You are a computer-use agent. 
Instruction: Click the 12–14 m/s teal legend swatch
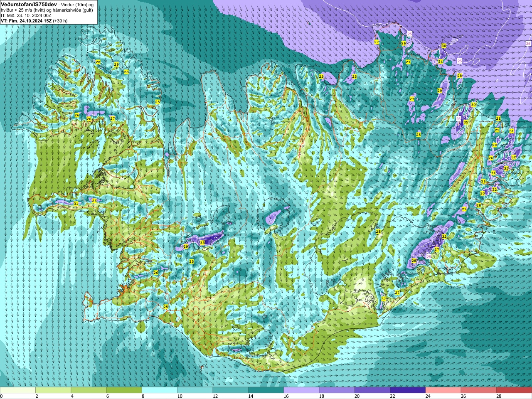pos(231,390)
